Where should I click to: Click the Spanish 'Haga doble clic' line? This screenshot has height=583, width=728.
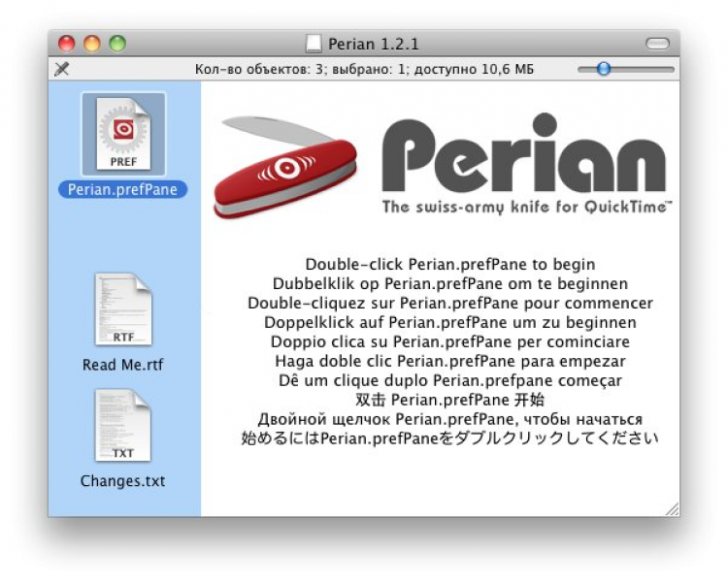coord(449,361)
